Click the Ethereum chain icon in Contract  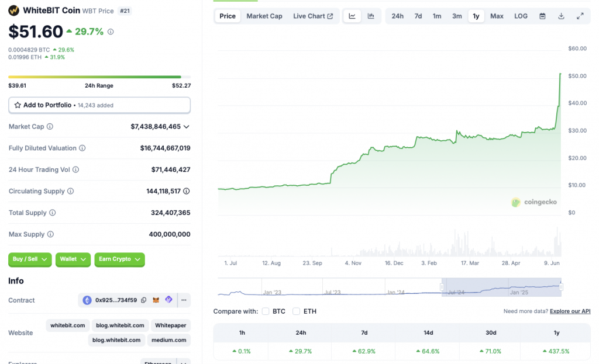coord(87,300)
